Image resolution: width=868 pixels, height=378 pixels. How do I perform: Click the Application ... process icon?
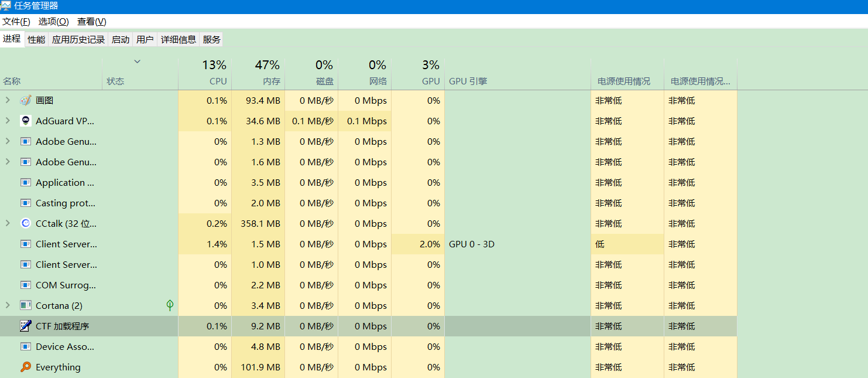25,182
